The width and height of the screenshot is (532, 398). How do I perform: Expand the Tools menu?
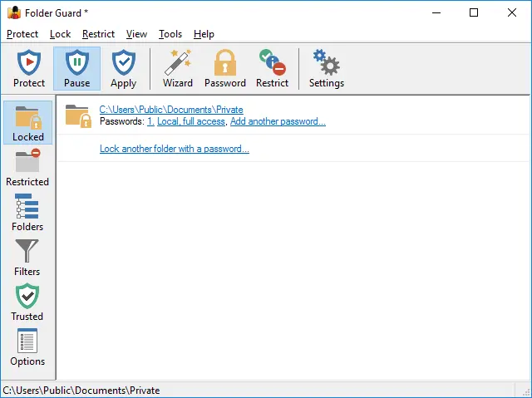point(170,34)
